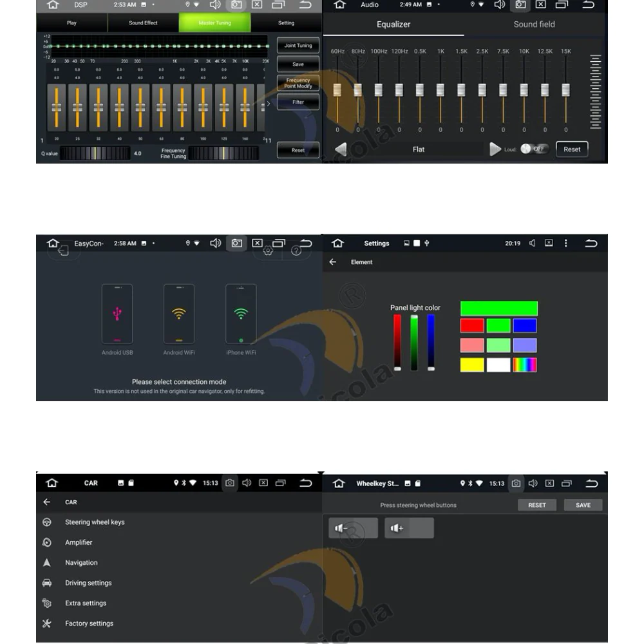The image size is (644, 644).
Task: Open Factory settings in CAR menu
Action: coord(179,623)
